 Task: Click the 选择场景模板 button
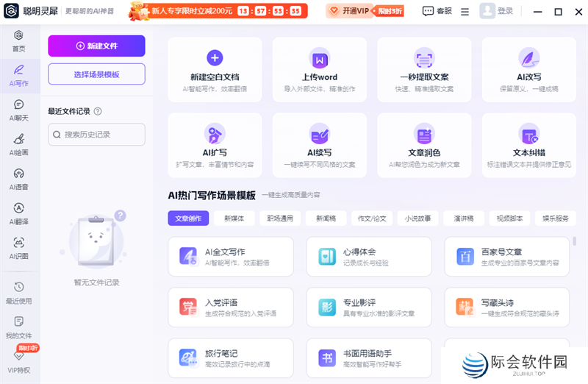coord(96,74)
